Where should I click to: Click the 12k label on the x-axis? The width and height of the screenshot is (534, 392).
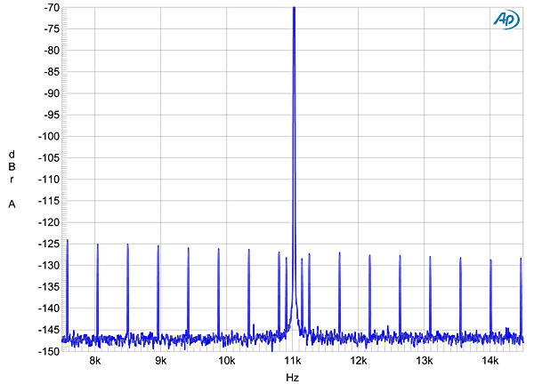tap(359, 362)
